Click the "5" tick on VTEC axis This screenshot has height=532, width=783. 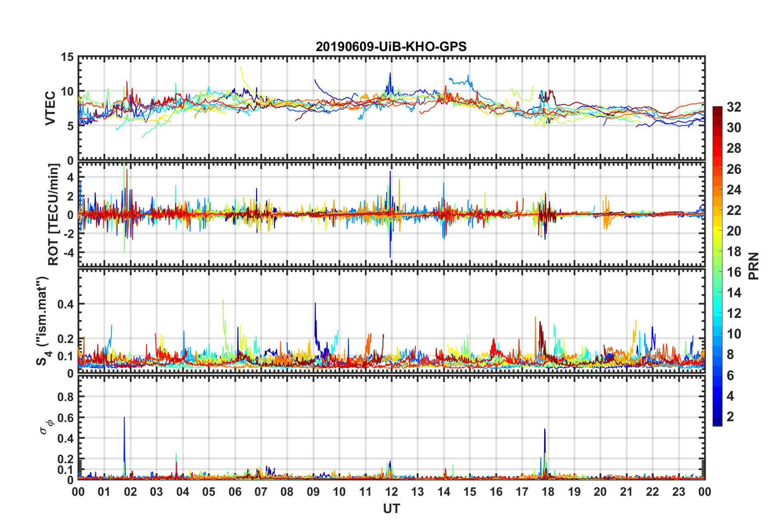click(70, 126)
